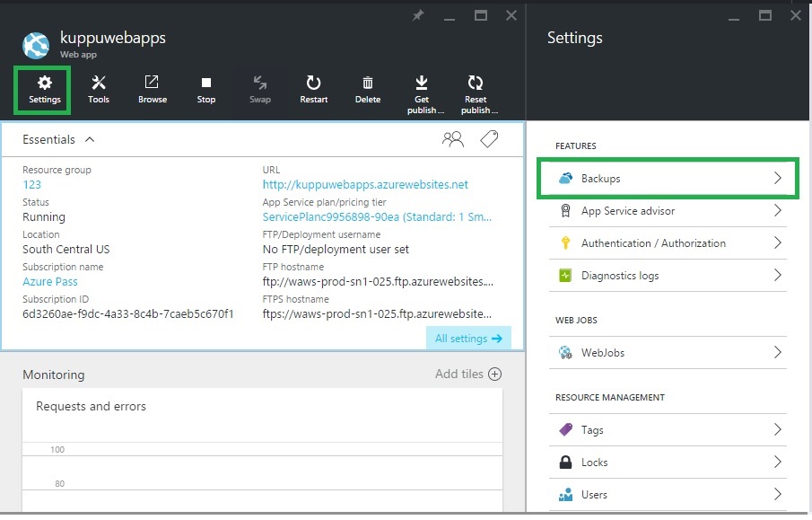
Task: Open the kuppuwebapps.azurewebsites.net URL link
Action: (x=365, y=185)
